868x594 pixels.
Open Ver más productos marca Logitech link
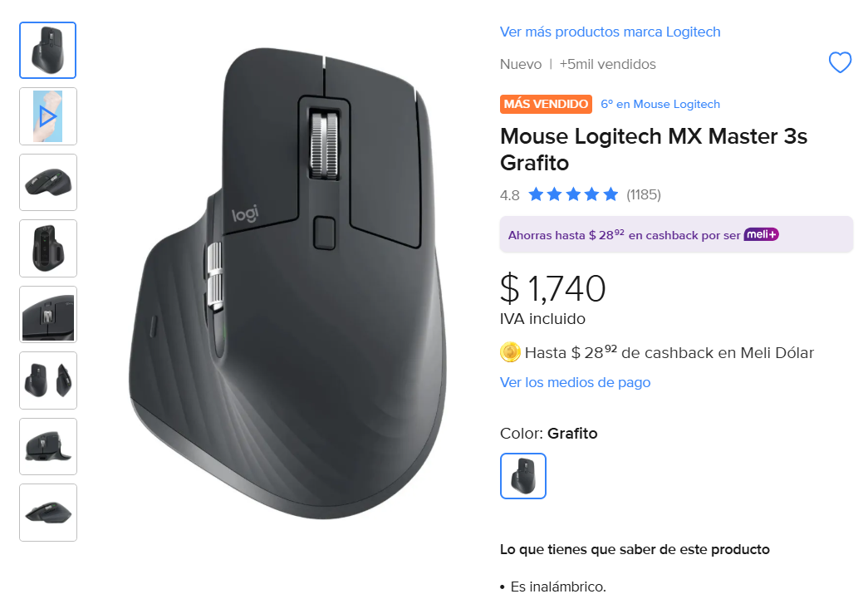pyautogui.click(x=610, y=32)
